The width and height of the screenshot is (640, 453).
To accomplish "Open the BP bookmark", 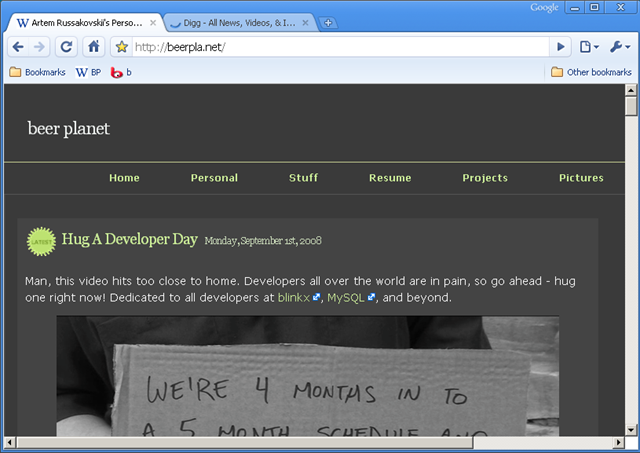I will (x=88, y=72).
